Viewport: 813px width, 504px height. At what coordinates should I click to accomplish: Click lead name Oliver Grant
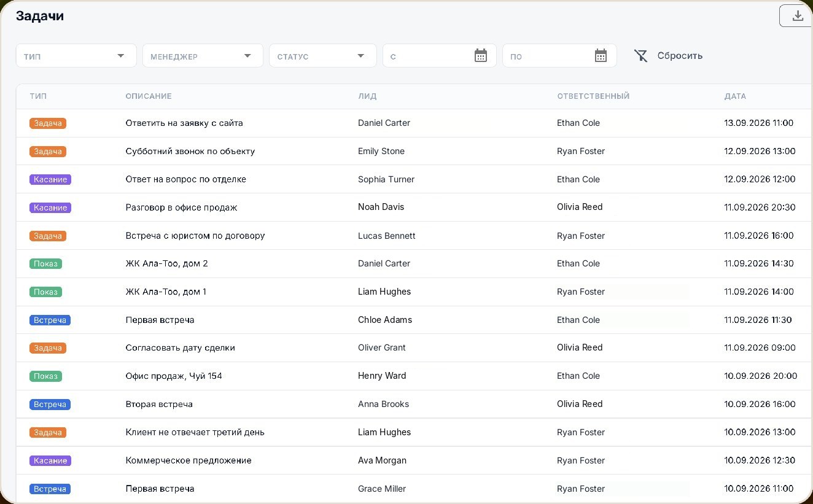tap(382, 347)
